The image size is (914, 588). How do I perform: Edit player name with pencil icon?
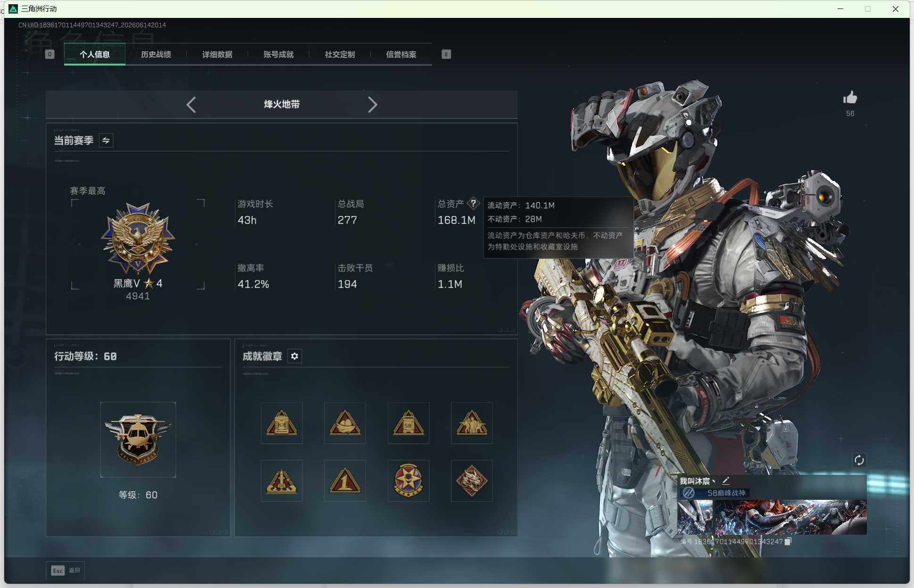(726, 481)
